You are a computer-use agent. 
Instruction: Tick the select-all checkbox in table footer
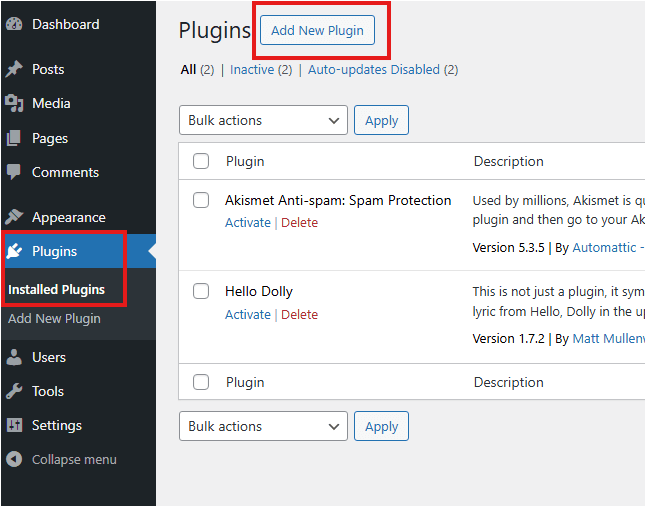tap(201, 382)
